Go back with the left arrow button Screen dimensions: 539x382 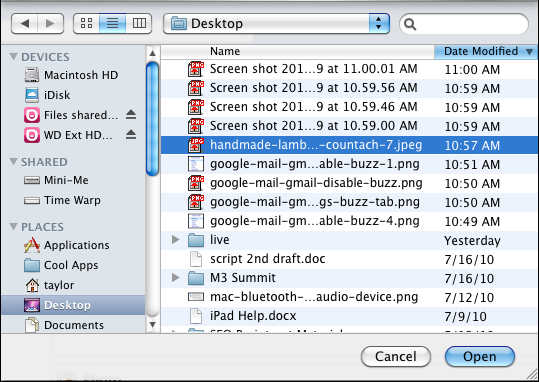pyautogui.click(x=24, y=23)
